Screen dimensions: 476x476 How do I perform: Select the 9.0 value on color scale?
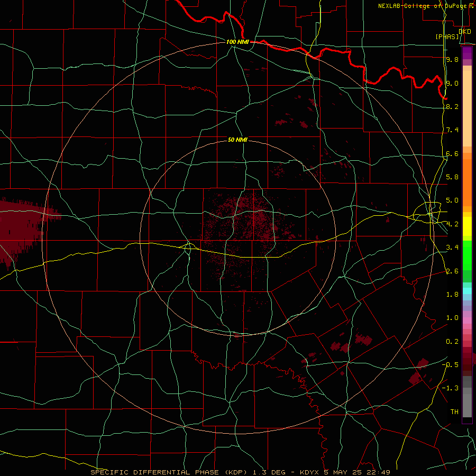(452, 83)
